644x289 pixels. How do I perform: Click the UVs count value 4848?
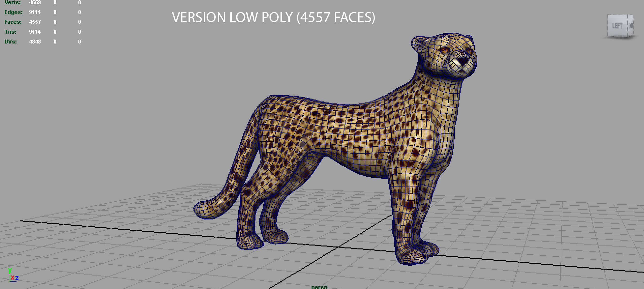[35, 42]
